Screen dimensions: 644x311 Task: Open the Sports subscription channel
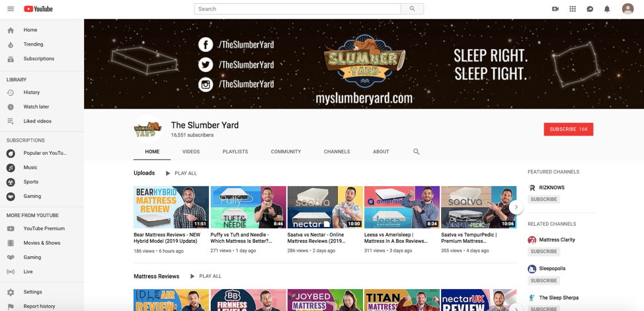coord(42,182)
